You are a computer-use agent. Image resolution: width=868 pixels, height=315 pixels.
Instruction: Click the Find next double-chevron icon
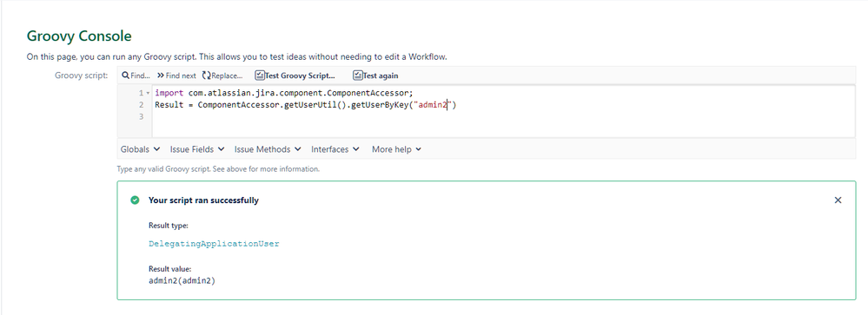tap(161, 75)
